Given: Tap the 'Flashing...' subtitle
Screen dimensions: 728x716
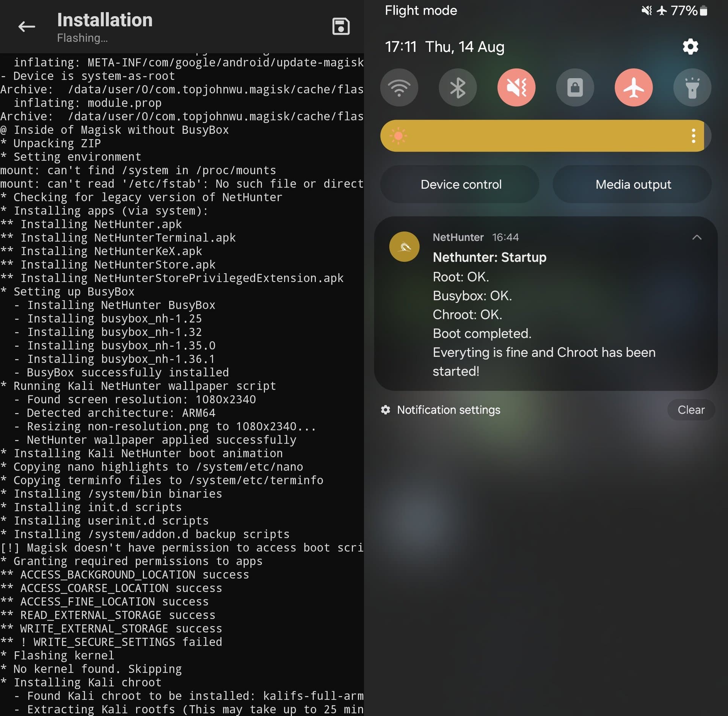Looking at the screenshot, I should 82,38.
